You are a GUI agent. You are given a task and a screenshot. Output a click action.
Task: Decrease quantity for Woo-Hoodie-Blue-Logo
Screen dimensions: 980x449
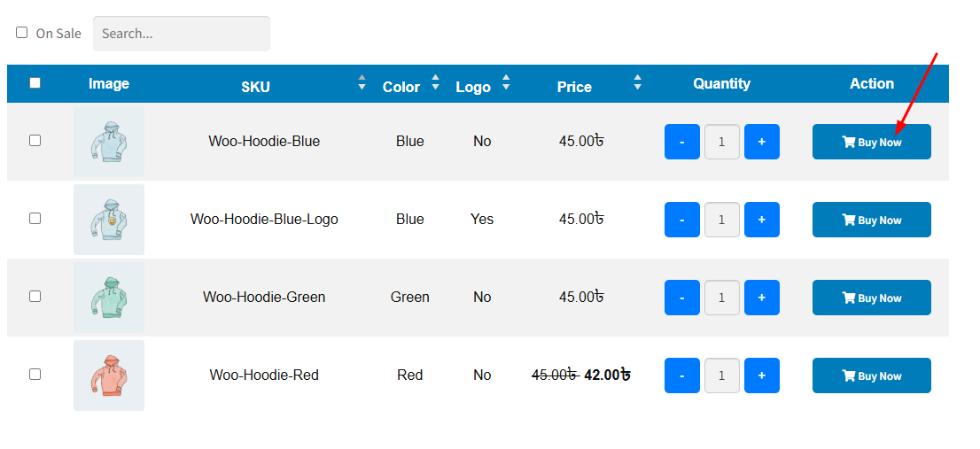[x=681, y=220]
